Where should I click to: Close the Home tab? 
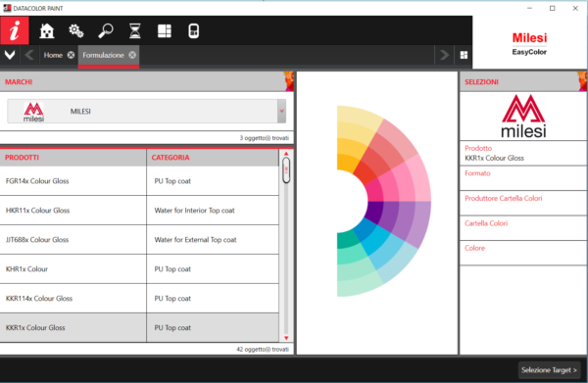pyautogui.click(x=71, y=55)
